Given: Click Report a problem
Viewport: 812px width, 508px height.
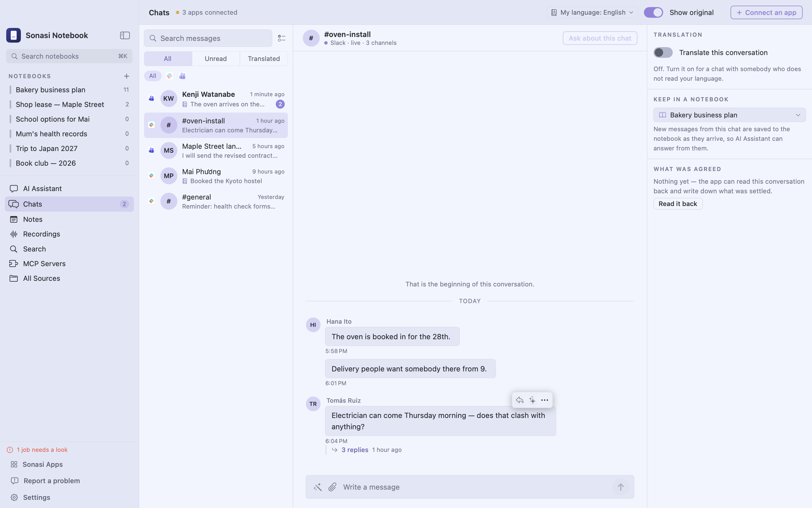Looking at the screenshot, I should click(x=69, y=481).
